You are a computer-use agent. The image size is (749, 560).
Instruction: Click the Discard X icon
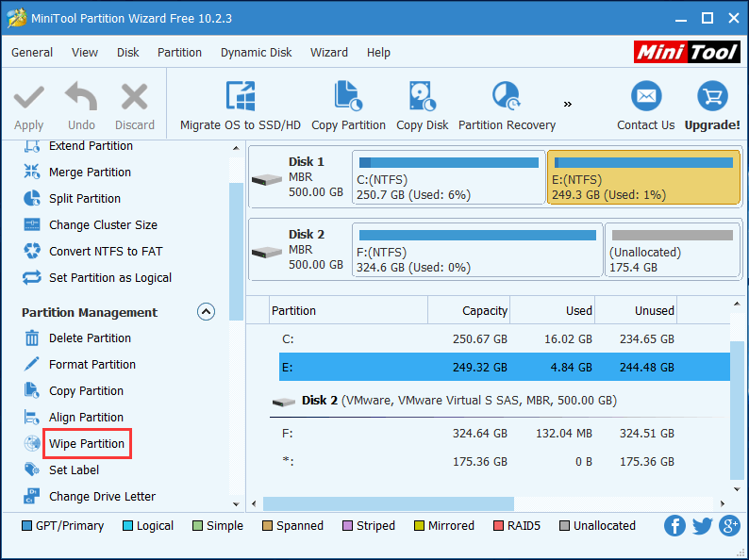tap(134, 97)
